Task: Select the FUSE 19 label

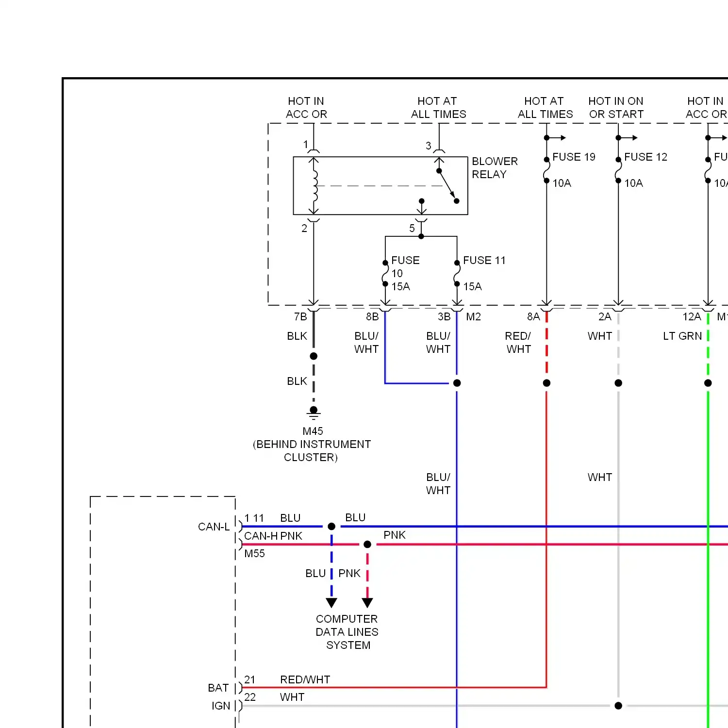Action: point(574,157)
